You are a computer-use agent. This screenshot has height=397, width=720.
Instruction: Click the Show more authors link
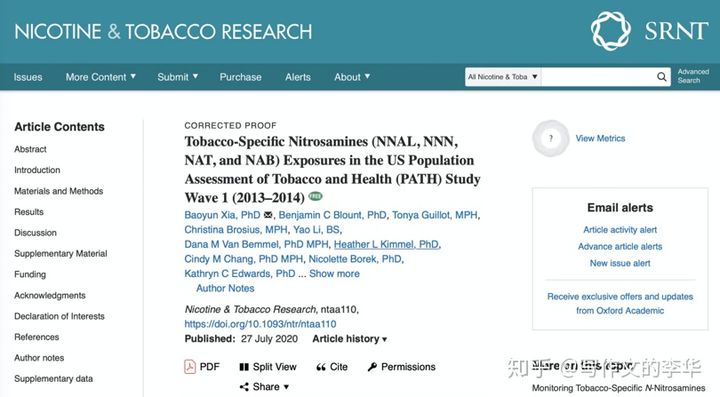coord(334,274)
